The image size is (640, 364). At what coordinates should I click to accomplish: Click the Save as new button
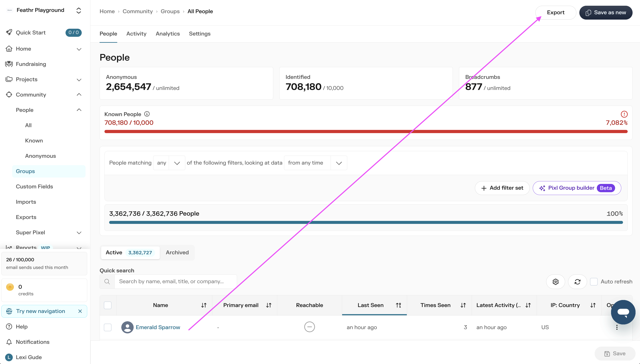(606, 13)
